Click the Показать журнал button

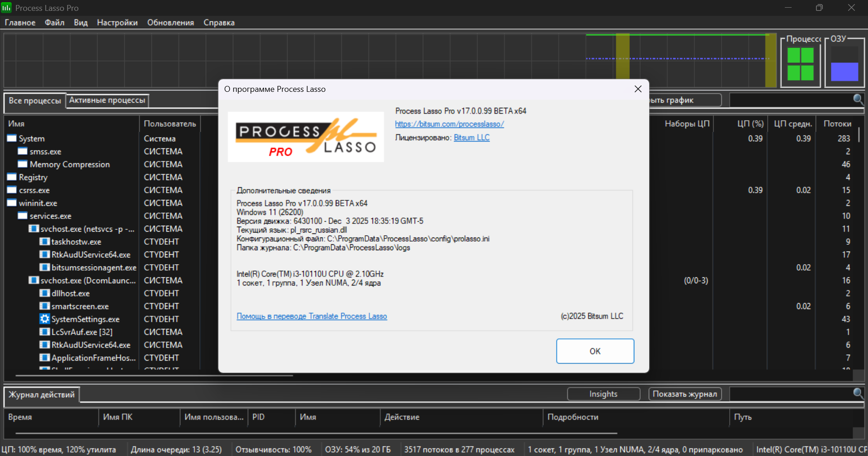coord(685,394)
